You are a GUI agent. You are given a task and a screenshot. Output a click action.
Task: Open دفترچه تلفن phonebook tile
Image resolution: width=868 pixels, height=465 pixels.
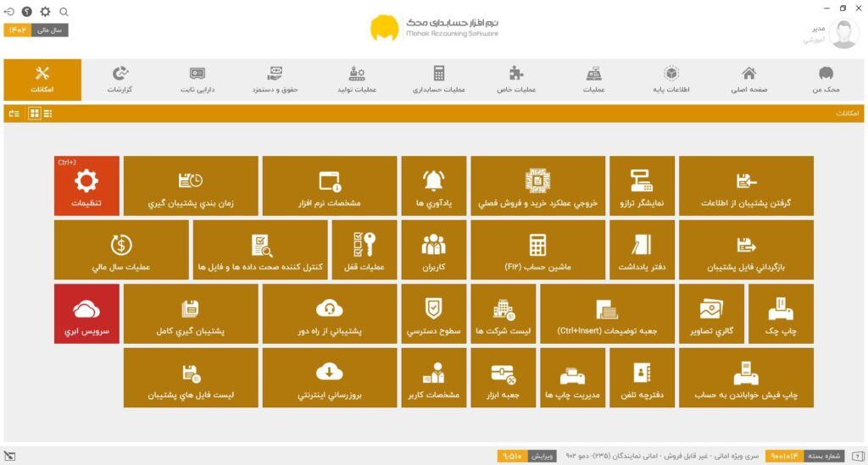coord(641,378)
